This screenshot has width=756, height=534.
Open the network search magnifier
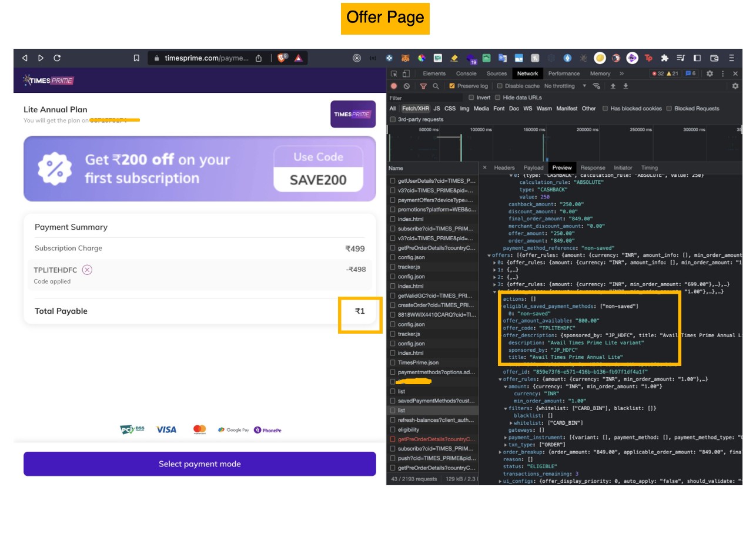tap(436, 86)
